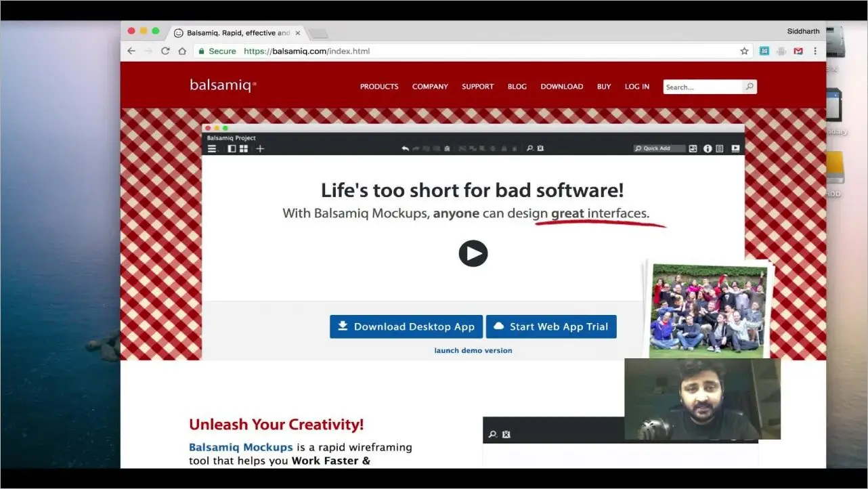Click the browser home icon

pyautogui.click(x=182, y=51)
